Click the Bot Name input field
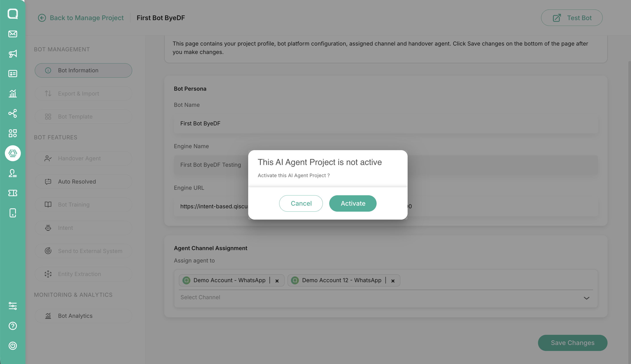Viewport: 631px width, 364px height. click(386, 123)
